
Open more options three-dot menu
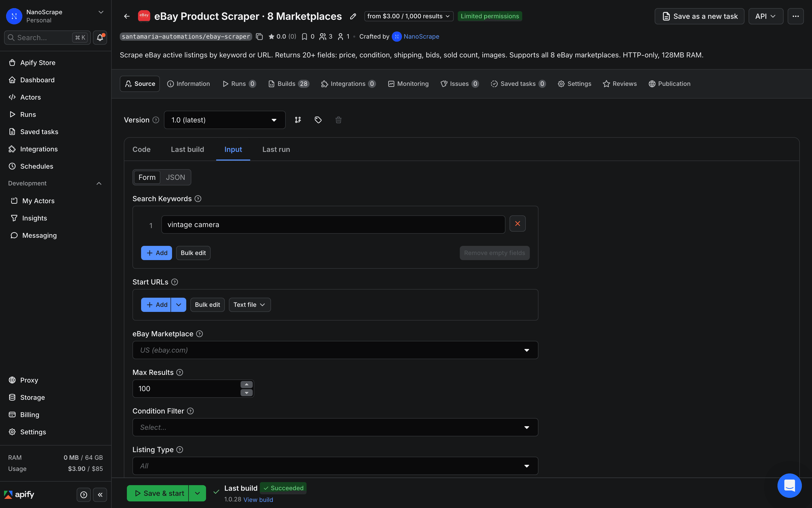tap(796, 16)
